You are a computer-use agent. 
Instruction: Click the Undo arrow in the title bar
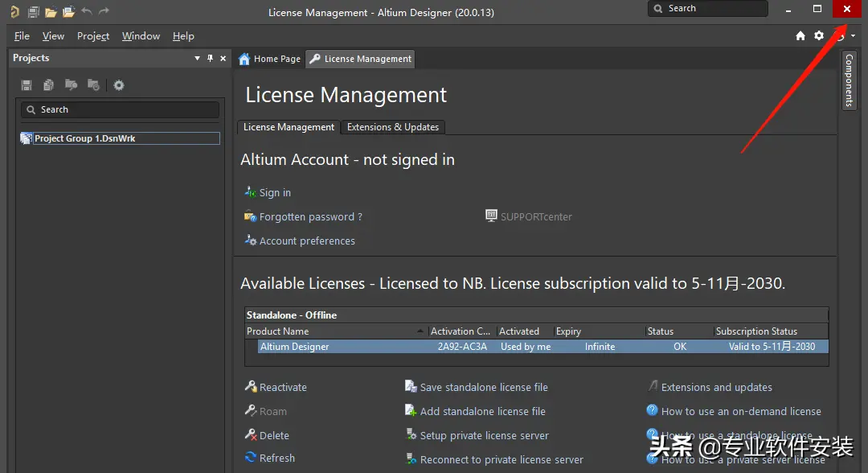point(86,11)
